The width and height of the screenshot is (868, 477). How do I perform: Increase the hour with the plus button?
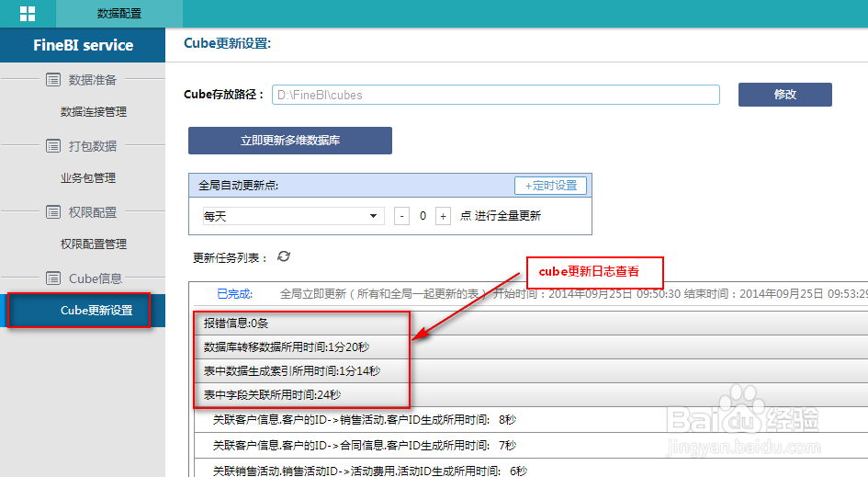(443, 216)
